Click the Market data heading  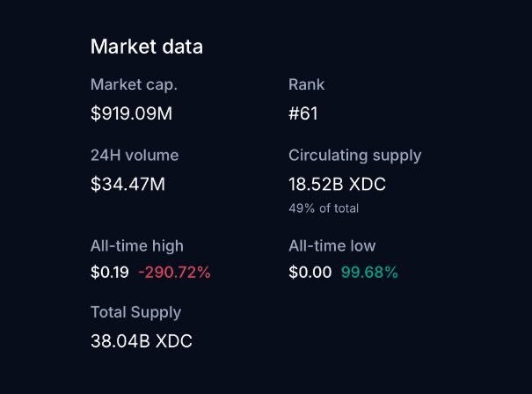146,47
